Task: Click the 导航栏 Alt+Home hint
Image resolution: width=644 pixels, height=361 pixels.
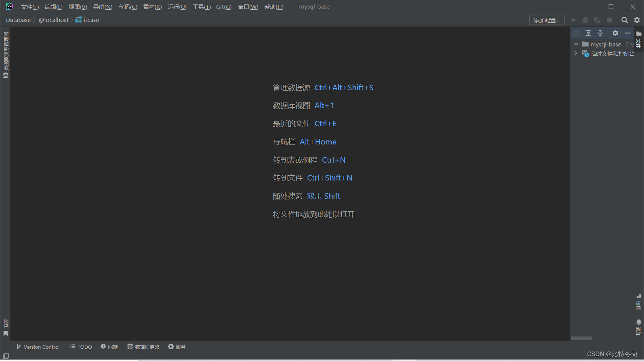Action: click(x=305, y=142)
